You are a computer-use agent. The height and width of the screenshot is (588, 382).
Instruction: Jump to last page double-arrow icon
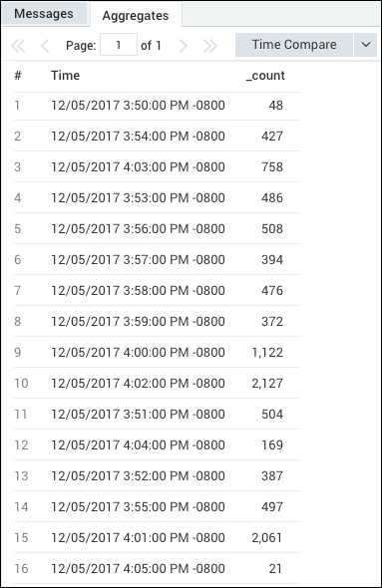coord(210,46)
